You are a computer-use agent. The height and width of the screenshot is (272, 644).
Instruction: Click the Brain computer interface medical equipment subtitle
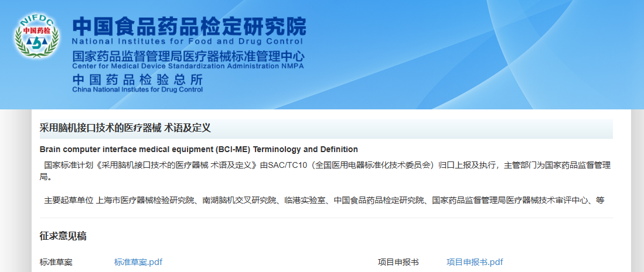(x=199, y=149)
